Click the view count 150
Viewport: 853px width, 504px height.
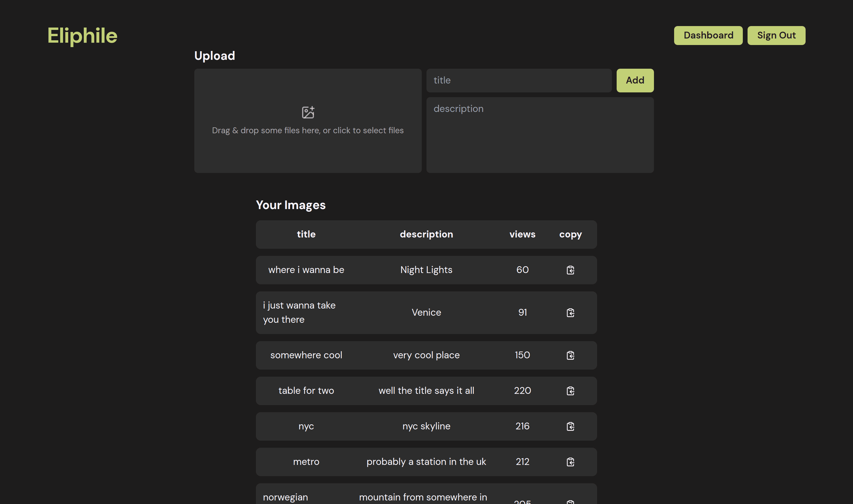(x=522, y=355)
